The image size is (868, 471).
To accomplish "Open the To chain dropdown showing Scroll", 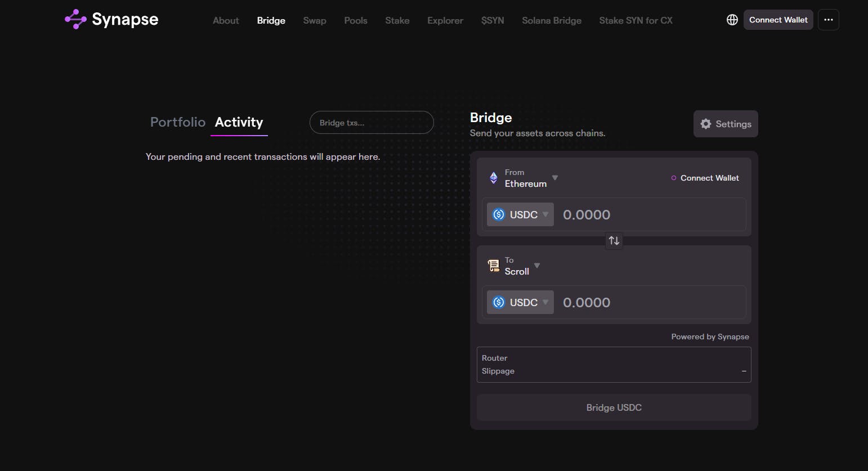I will [x=518, y=266].
